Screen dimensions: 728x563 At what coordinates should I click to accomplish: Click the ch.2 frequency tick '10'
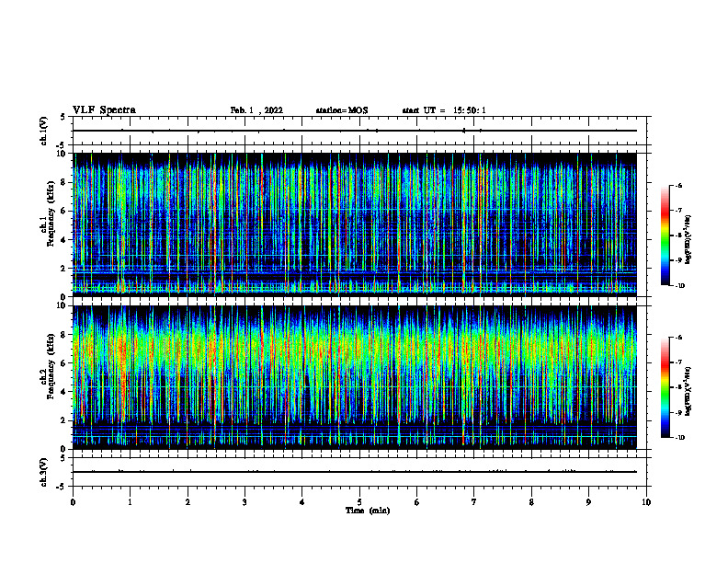click(63, 305)
